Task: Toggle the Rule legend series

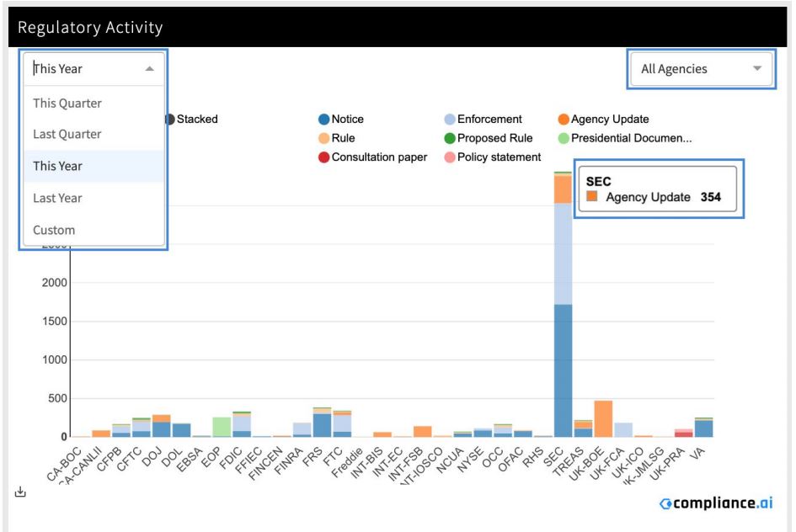Action: (337, 138)
